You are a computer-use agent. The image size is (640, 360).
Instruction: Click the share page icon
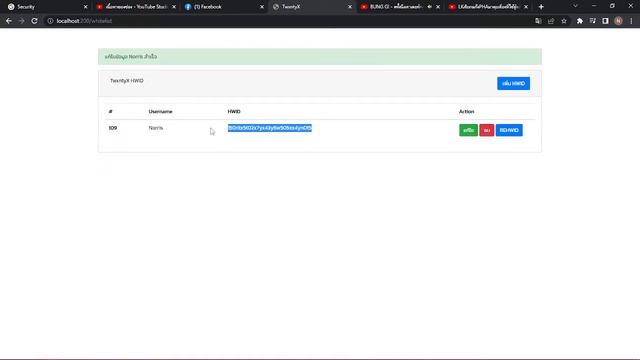[x=551, y=21]
